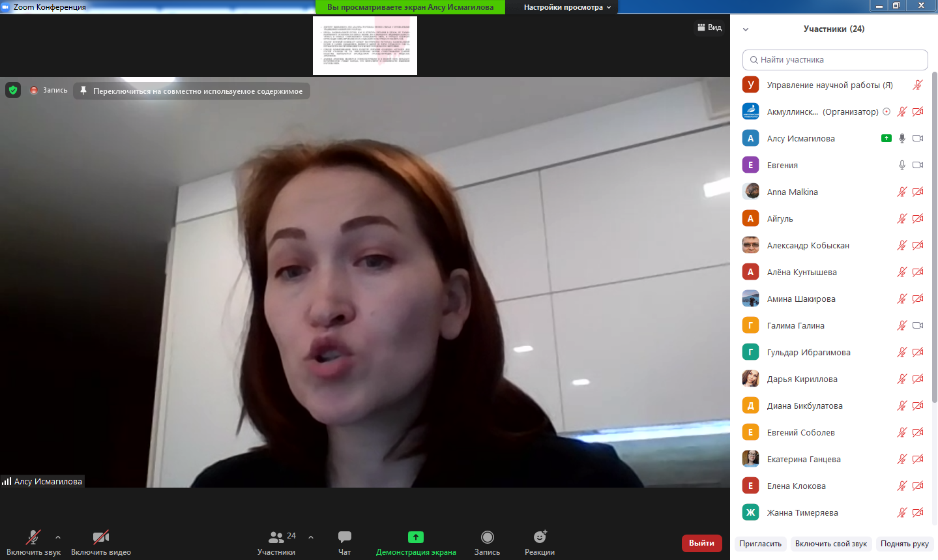Select Алсу Исмагилова in participant list
938x560 pixels.
point(800,138)
